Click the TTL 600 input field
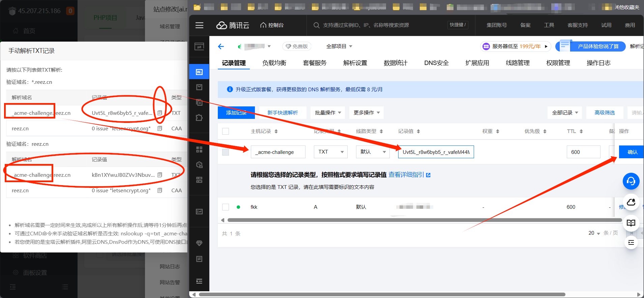The width and height of the screenshot is (644, 298). [x=583, y=152]
